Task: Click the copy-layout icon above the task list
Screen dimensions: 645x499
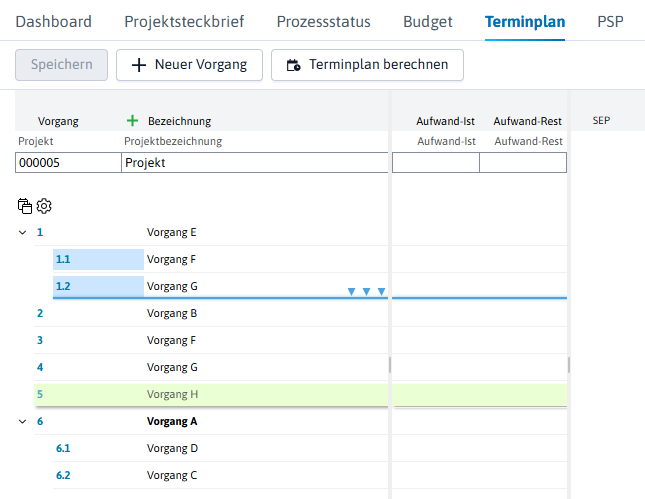Action: tap(25, 206)
